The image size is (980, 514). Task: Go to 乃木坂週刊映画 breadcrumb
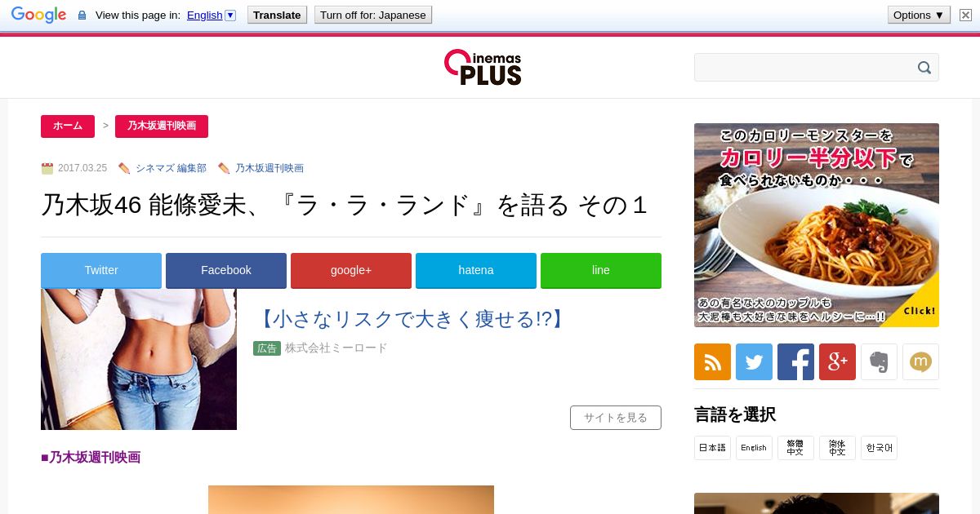click(x=162, y=126)
